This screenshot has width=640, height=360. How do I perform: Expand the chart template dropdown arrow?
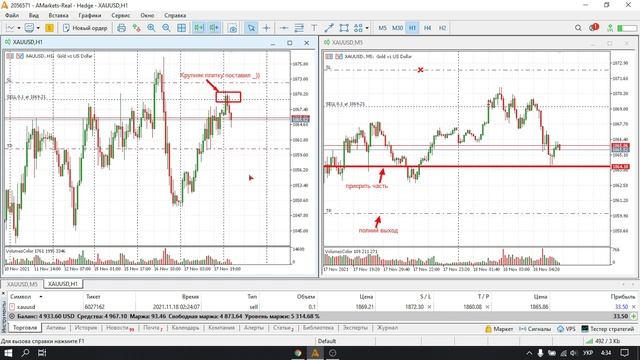point(38,28)
